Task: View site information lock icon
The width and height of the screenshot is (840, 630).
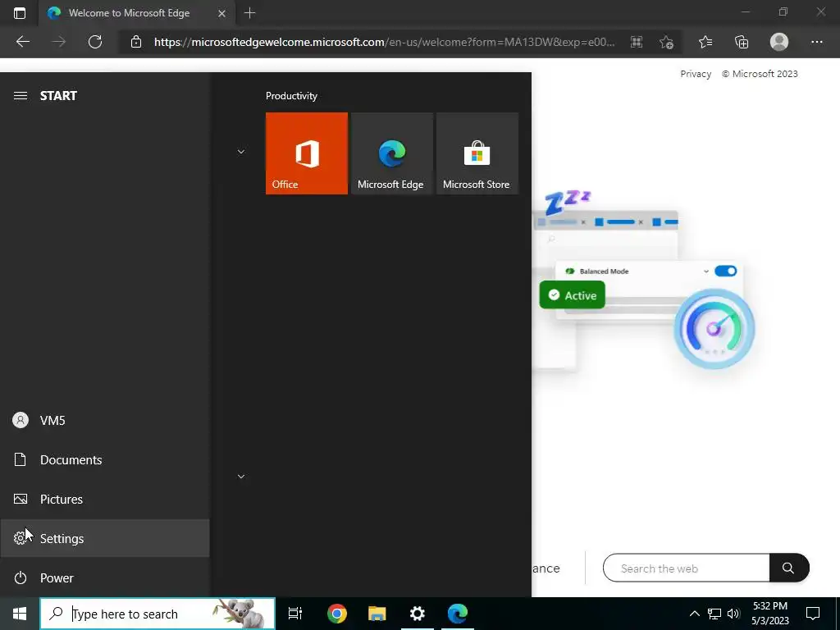Action: click(136, 42)
